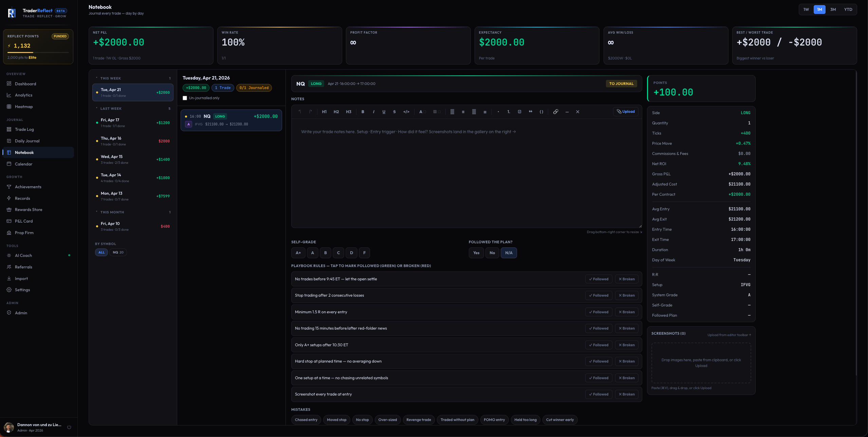Collapse the LAST WEEK group
This screenshot has height=437, width=868.
(x=133, y=109)
